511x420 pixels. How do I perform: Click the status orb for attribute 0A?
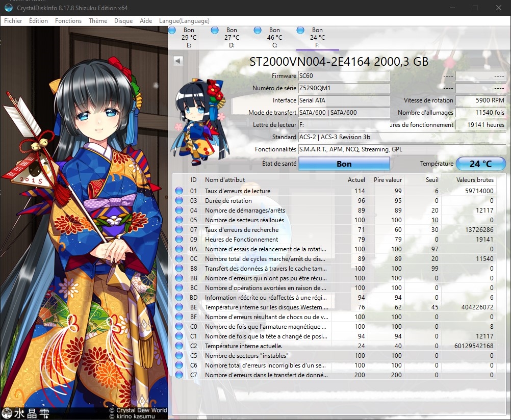click(x=179, y=249)
